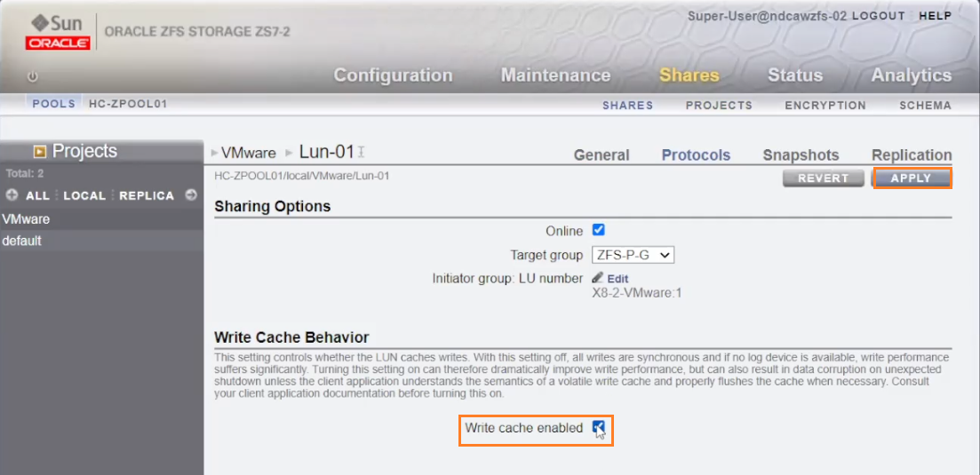Switch to the PROJECTS sub-tab

click(719, 106)
